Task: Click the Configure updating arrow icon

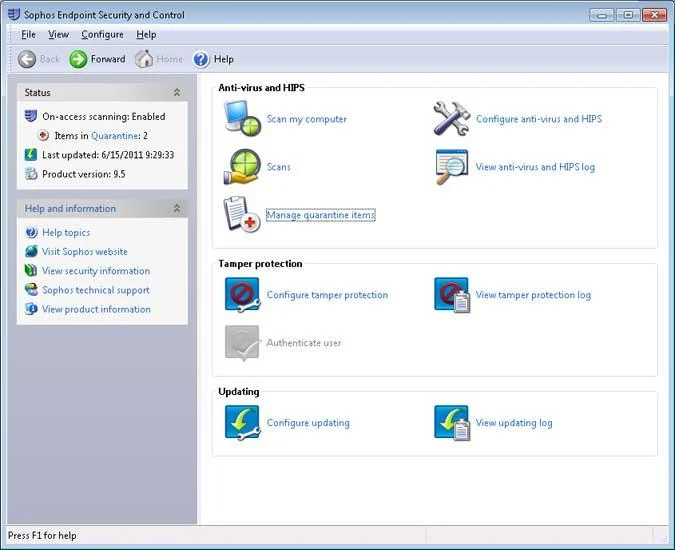Action: click(242, 423)
